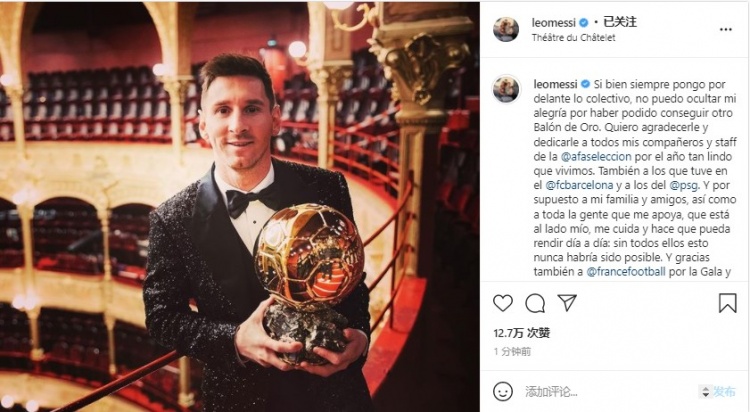Open emoji picker in comment box
Viewport: 750px width, 412px height.
(x=503, y=392)
